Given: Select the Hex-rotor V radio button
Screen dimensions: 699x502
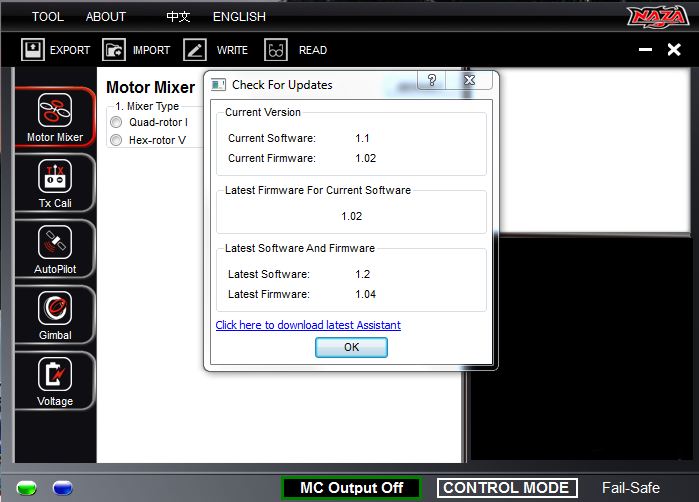Looking at the screenshot, I should [x=116, y=140].
